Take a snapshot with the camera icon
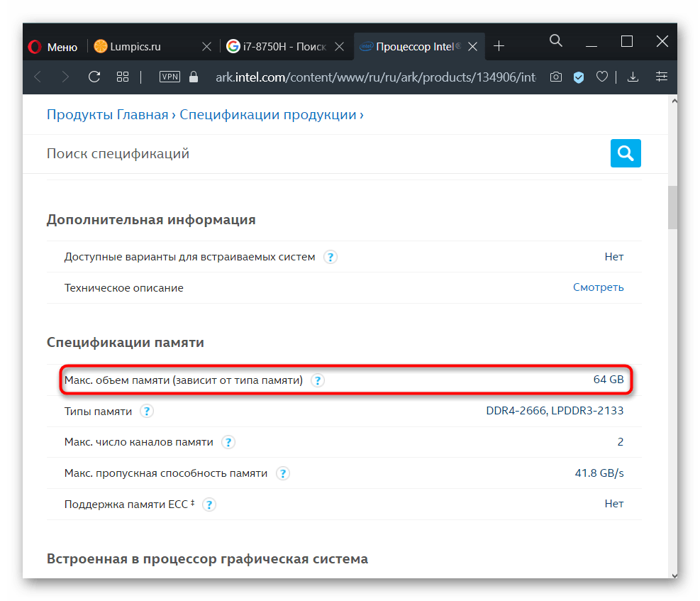 [x=556, y=77]
